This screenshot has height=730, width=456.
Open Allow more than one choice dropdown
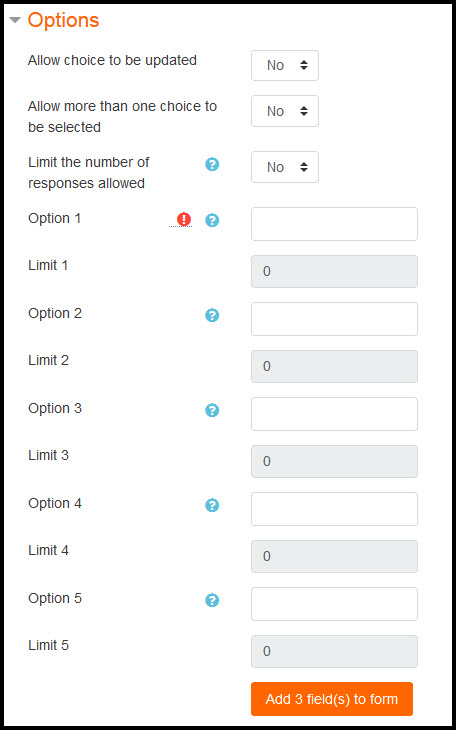click(x=285, y=111)
